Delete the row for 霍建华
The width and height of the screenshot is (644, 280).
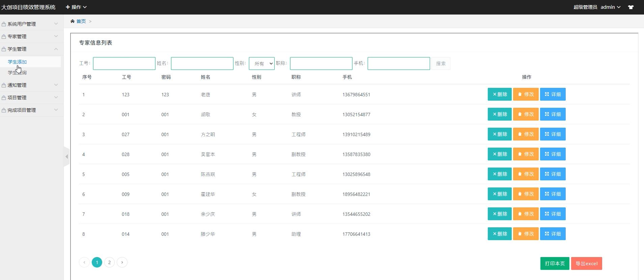(x=500, y=194)
